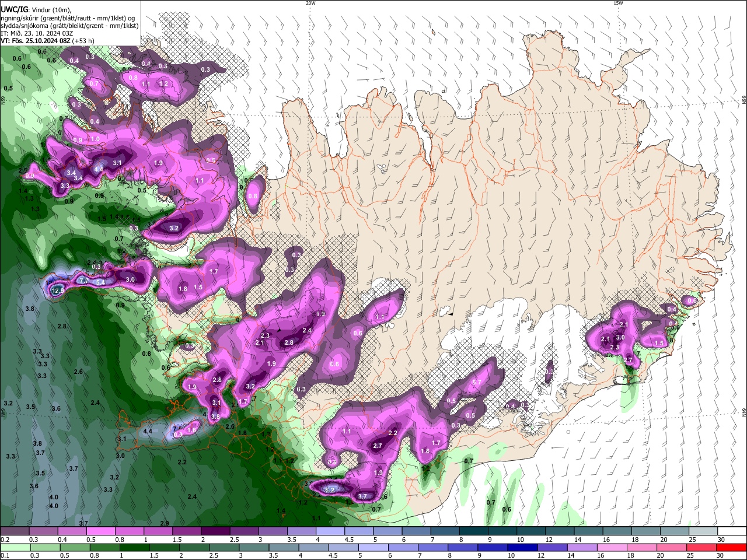The width and height of the screenshot is (747, 560).
Task: Choose the white 30 swatch ending the upper legend
Action: (x=731, y=531)
